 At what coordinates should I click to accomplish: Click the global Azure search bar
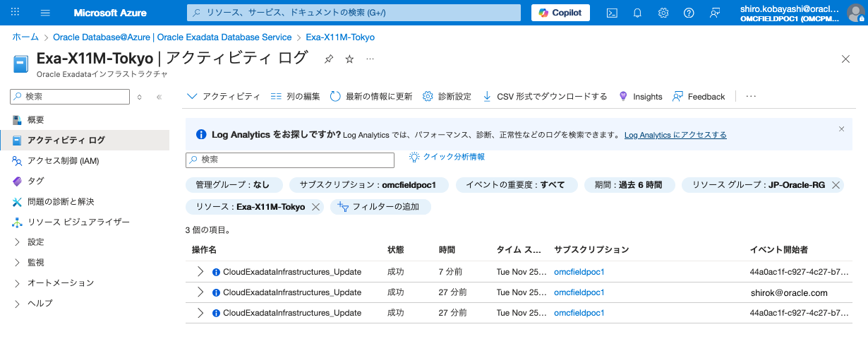pyautogui.click(x=354, y=13)
